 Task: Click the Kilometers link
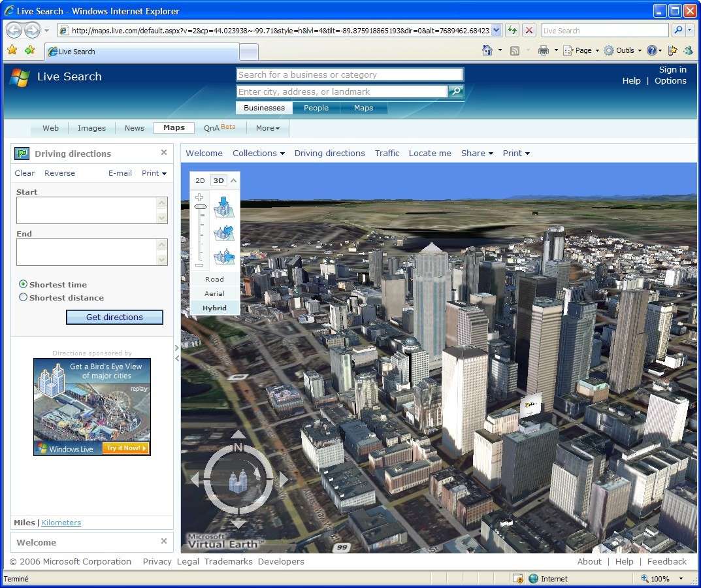[x=61, y=523]
